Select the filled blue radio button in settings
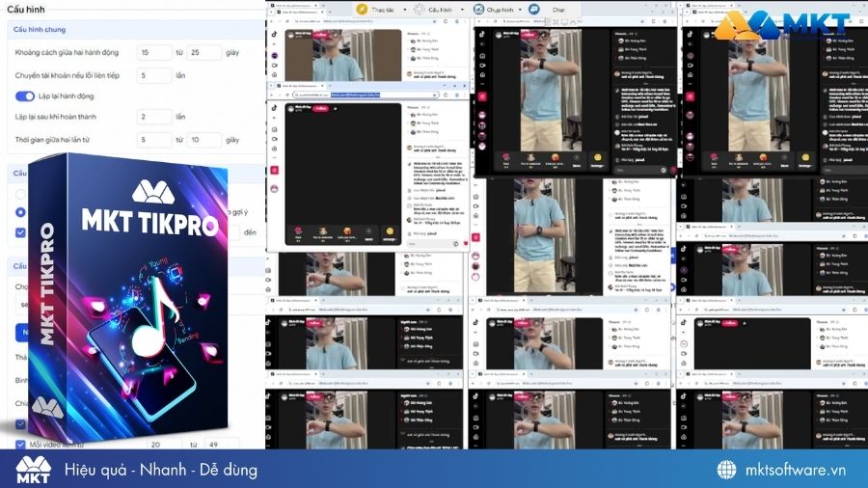This screenshot has height=488, width=868. coord(20,212)
